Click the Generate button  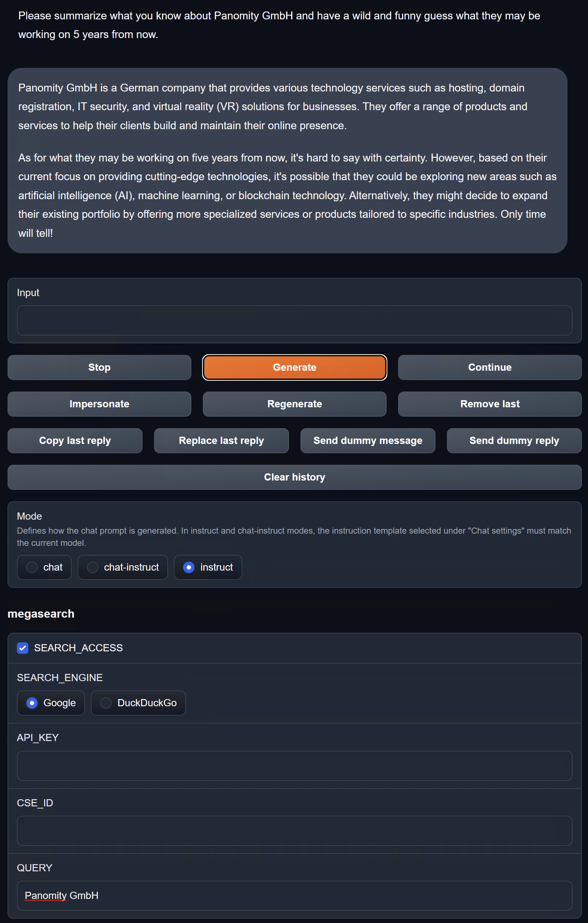(294, 367)
